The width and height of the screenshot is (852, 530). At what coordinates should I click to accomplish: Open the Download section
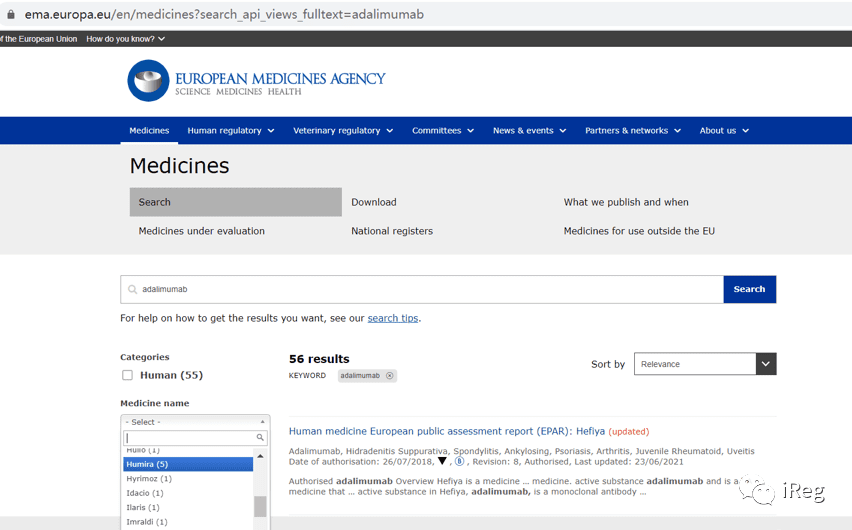pyautogui.click(x=374, y=202)
